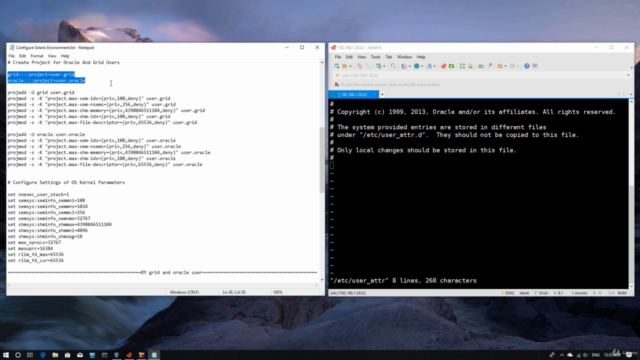640x360 pixels.
Task: Close the 192.168.1.20:22 session tab
Action: point(375,95)
